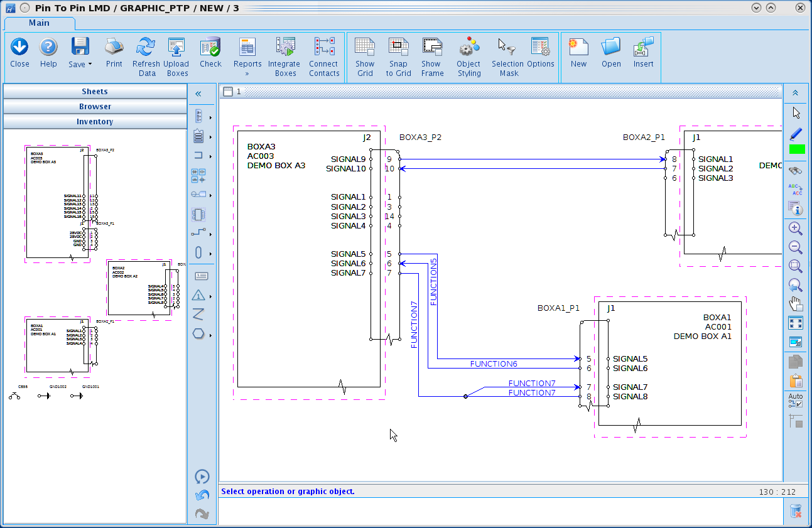Open the Options dialog
812x528 pixels.
coord(540,53)
